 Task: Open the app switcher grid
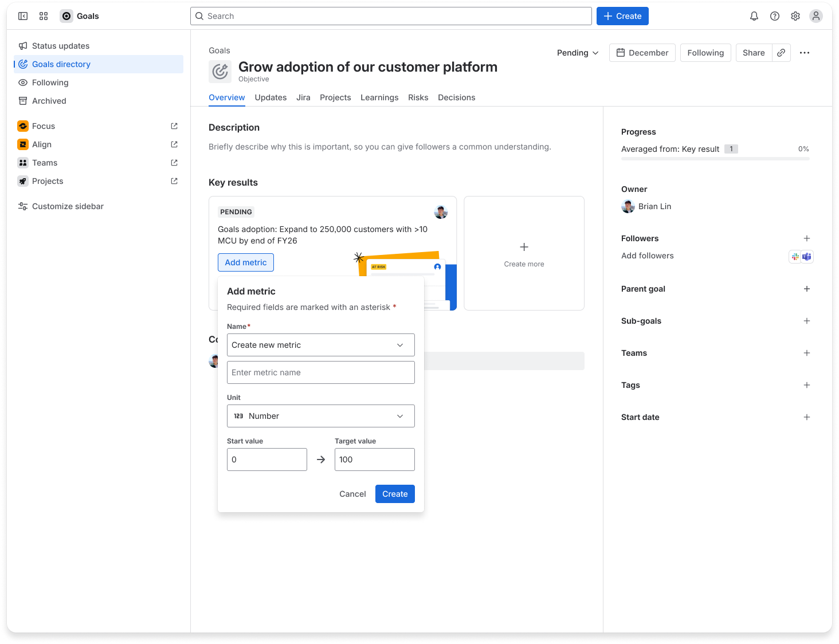[x=44, y=16]
